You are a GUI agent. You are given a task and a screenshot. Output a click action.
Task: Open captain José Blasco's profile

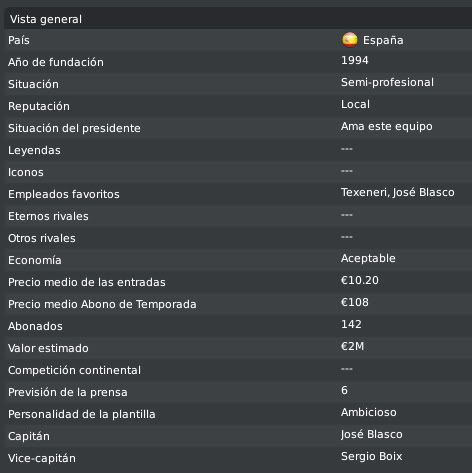point(371,434)
